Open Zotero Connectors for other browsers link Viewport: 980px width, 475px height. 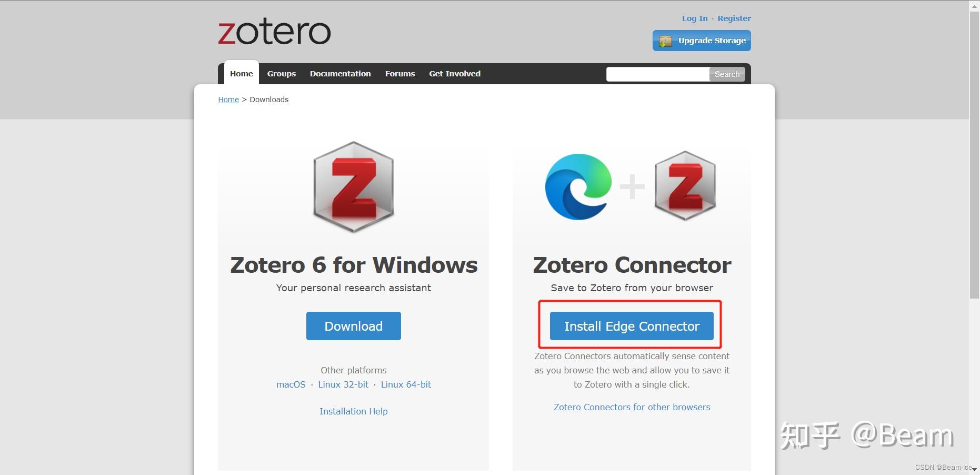click(632, 407)
